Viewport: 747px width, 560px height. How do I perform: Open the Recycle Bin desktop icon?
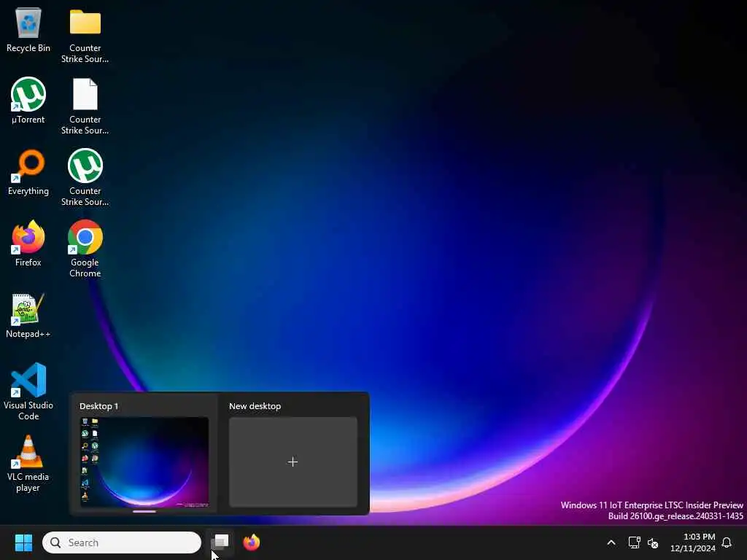(x=28, y=29)
